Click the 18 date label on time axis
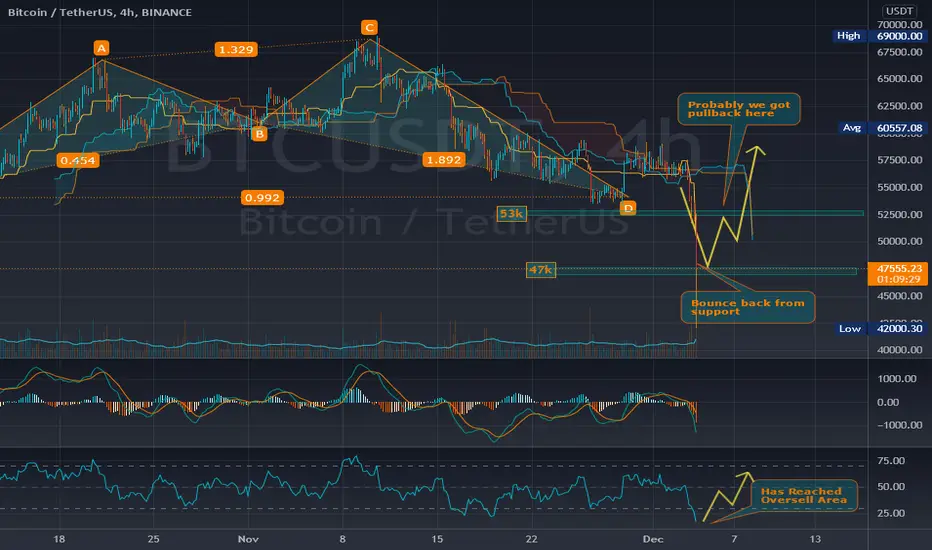 [x=59, y=539]
